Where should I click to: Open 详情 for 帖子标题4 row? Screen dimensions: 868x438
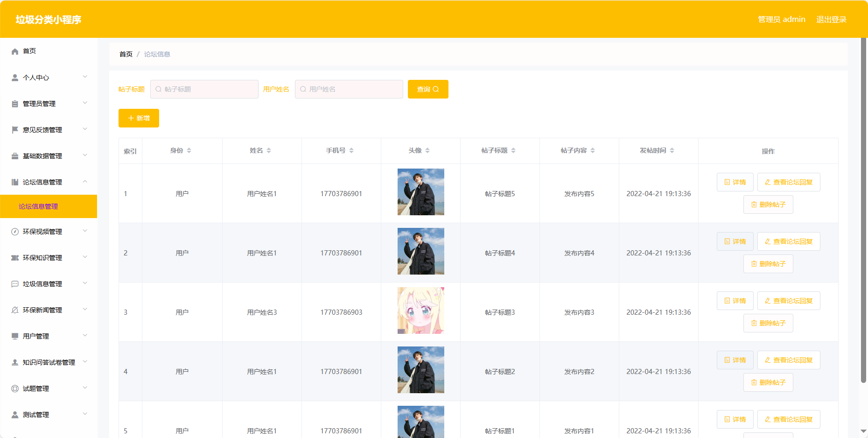(735, 241)
